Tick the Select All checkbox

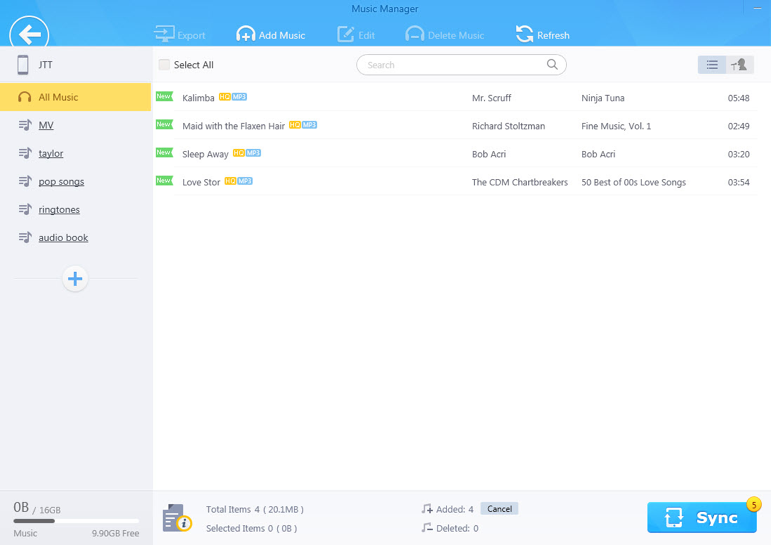click(x=164, y=64)
